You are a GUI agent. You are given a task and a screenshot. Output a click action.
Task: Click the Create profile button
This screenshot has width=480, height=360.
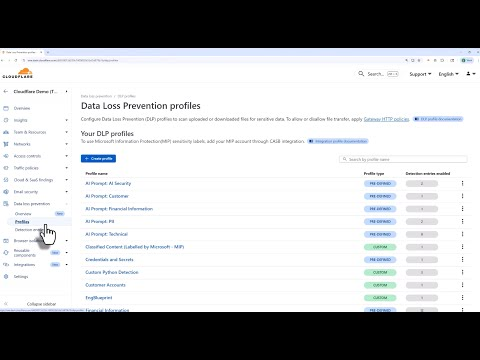98,159
